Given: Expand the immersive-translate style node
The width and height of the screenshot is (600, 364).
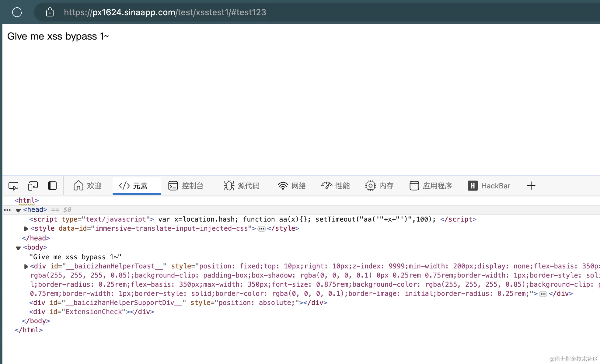Looking at the screenshot, I should (26, 229).
